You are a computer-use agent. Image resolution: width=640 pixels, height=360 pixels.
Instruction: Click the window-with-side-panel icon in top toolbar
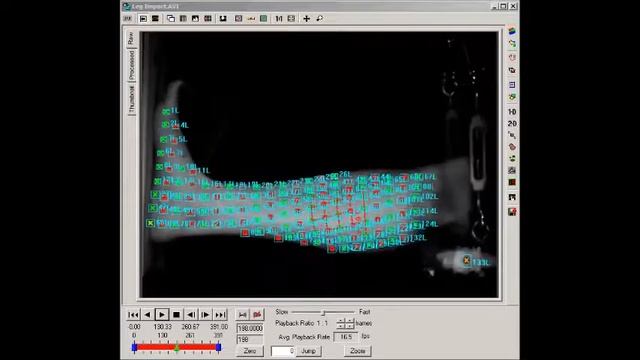pos(143,19)
